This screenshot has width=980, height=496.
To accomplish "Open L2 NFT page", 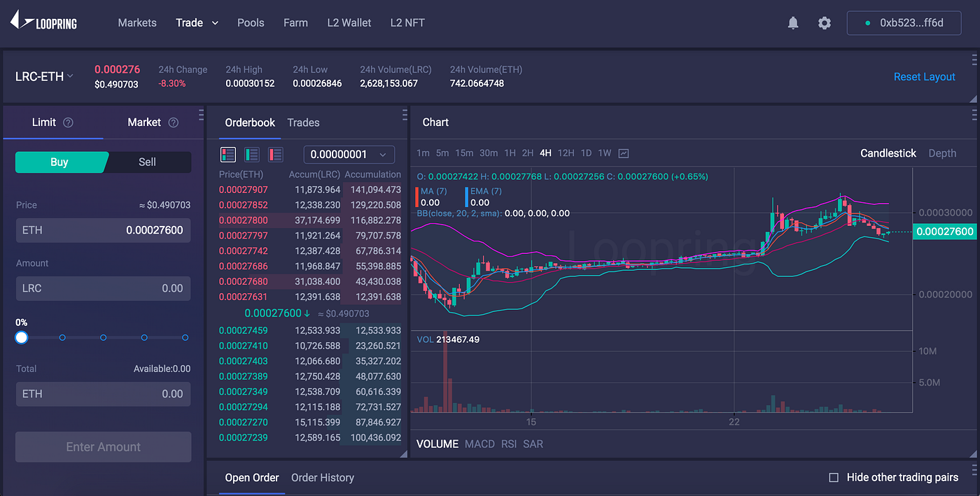I will (407, 23).
